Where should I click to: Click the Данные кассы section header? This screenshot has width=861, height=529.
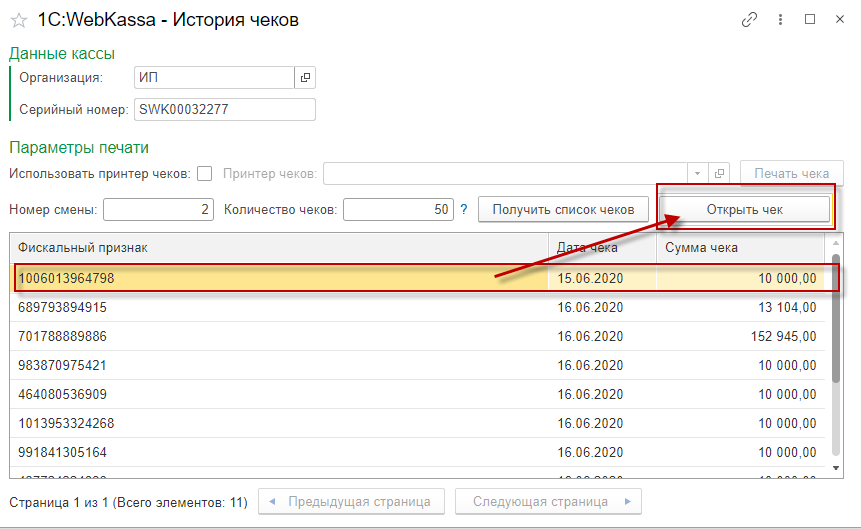click(62, 53)
